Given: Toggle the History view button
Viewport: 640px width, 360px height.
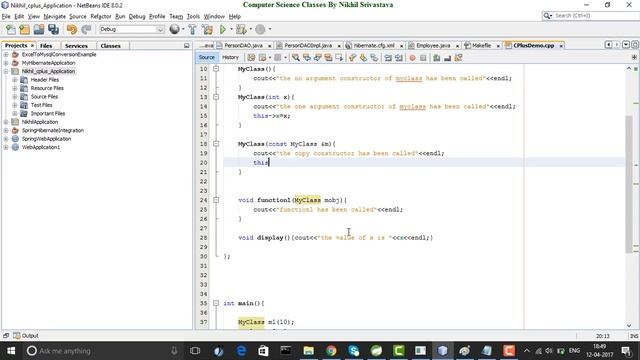Looking at the screenshot, I should click(x=230, y=58).
